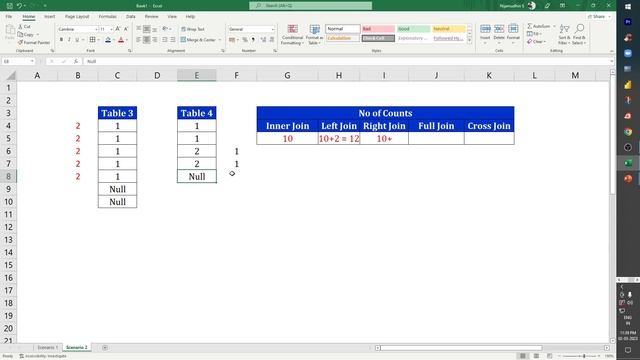The width and height of the screenshot is (640, 360).
Task: Toggle Wrap Text
Action: (x=193, y=29)
